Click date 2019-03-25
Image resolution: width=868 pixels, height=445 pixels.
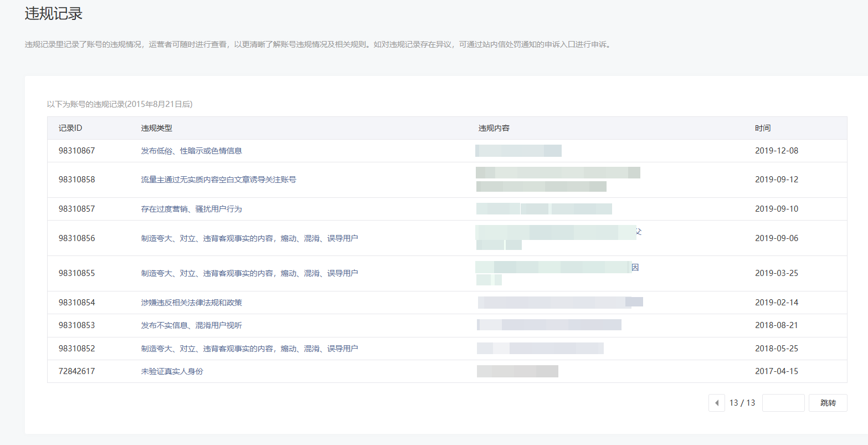coord(777,273)
